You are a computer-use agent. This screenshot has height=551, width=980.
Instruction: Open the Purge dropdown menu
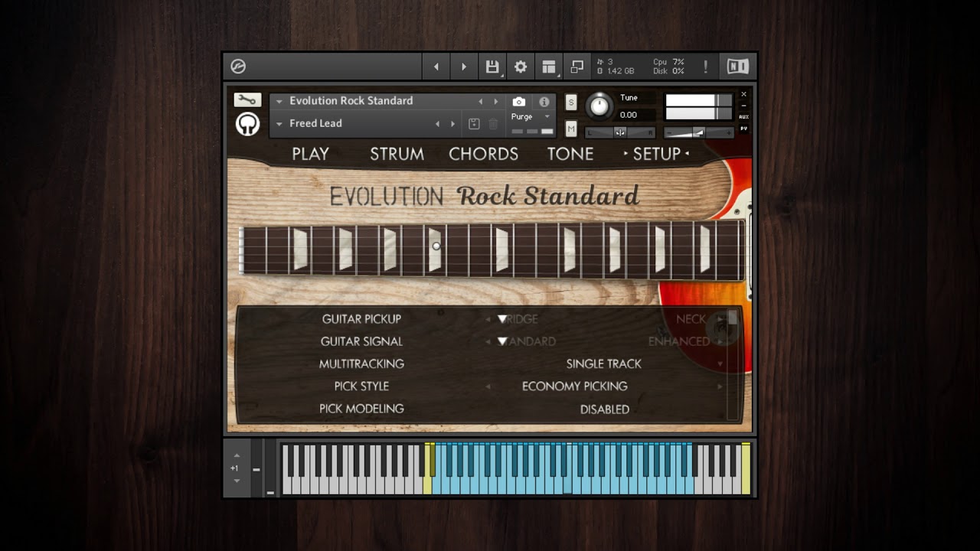coord(531,117)
